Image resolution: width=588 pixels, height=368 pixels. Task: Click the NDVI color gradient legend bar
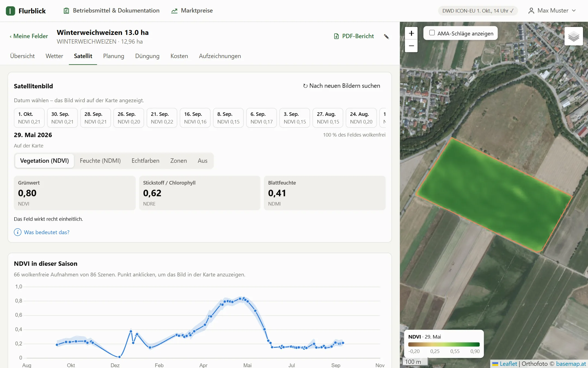(x=444, y=344)
